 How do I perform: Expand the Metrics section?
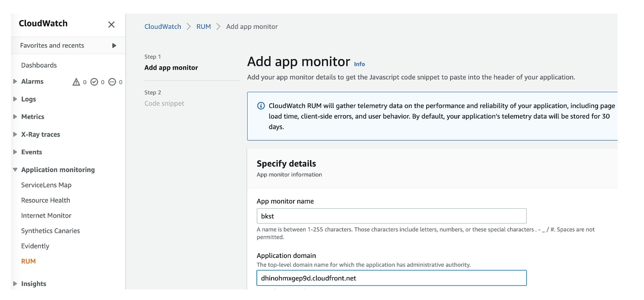15,116
